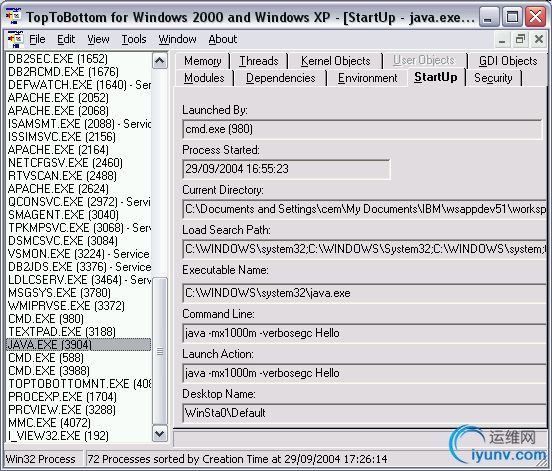
Task: Switch to the Memory tab
Action: tap(203, 61)
